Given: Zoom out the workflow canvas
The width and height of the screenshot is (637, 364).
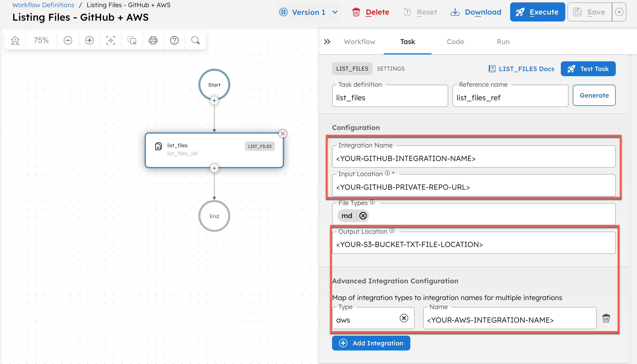Looking at the screenshot, I should click(68, 40).
